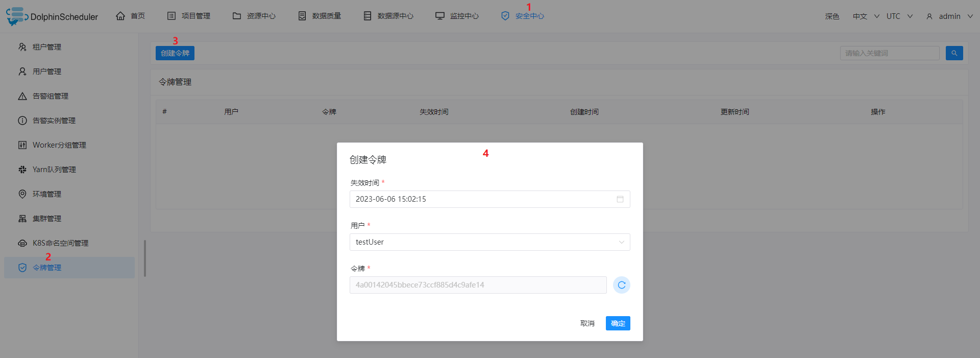Select 令牌管理 in the sidebar
This screenshot has width=980, height=358.
[x=69, y=268]
